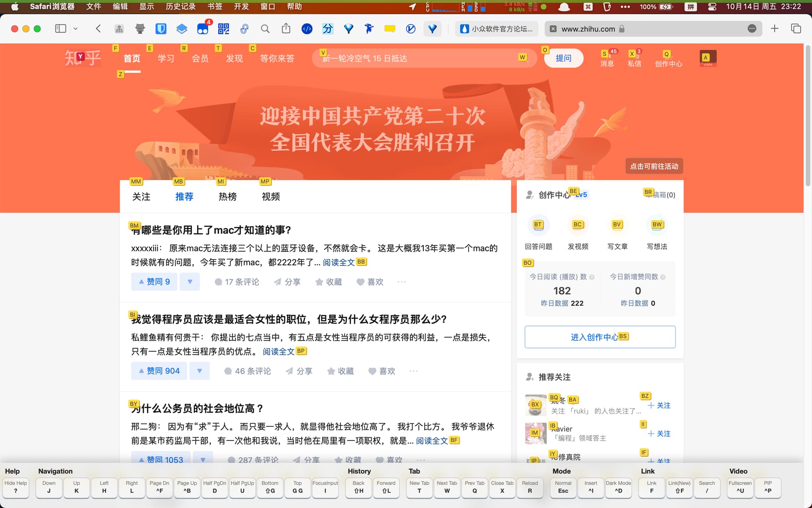Viewport: 812px width, 508px height.
Task: Click the 写文章 icon in creator center
Action: click(617, 225)
